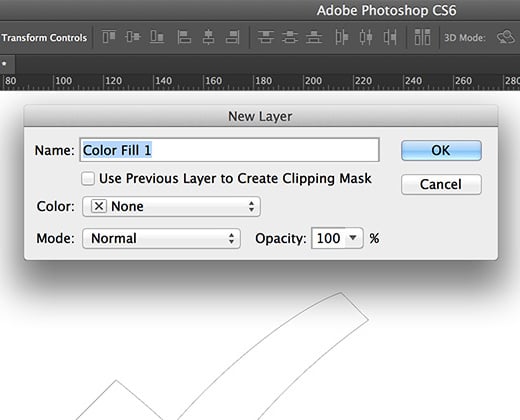Click the Distribute vertical centers icon
Screen dimensions: 520x420
click(x=290, y=37)
